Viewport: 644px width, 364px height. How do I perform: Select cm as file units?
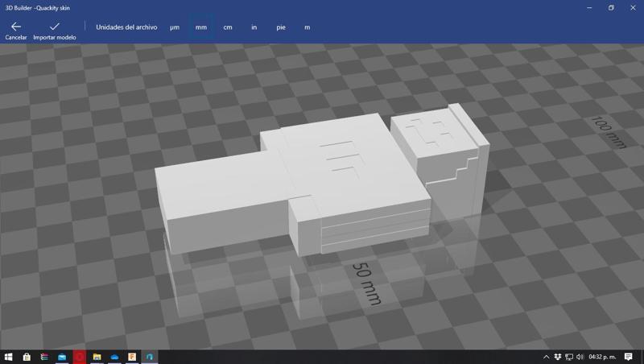(228, 27)
